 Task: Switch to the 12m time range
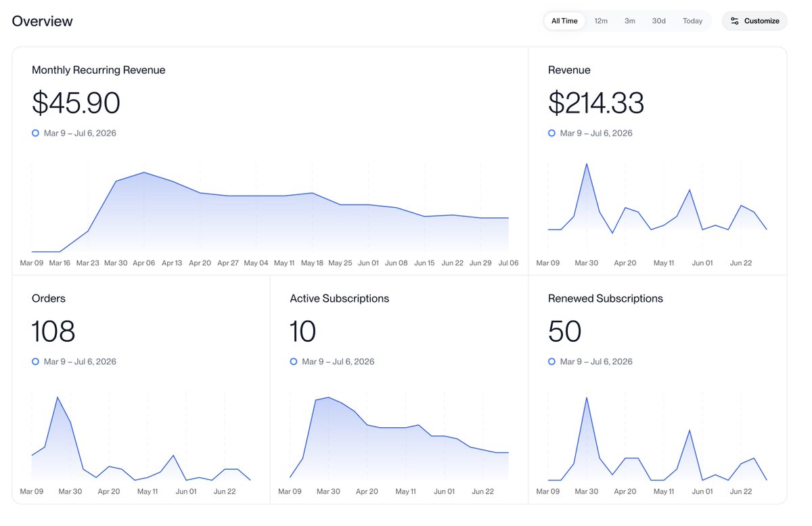601,21
